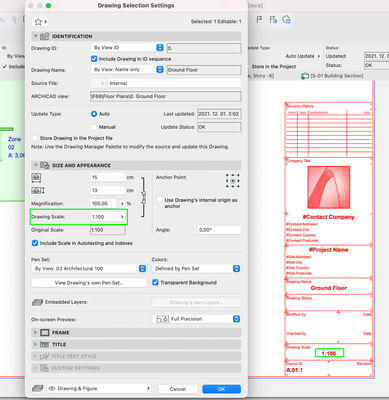Toggle the proportion chain link
The image size is (389, 400).
pyautogui.click(x=143, y=197)
